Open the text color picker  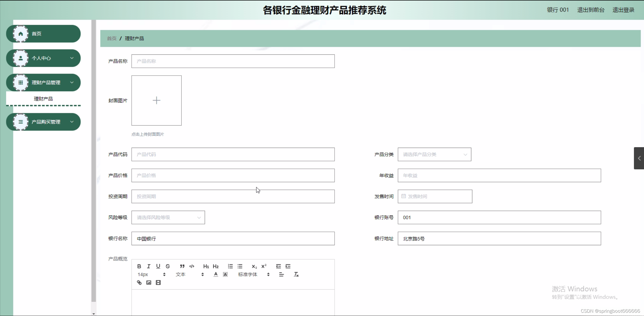pyautogui.click(x=216, y=274)
